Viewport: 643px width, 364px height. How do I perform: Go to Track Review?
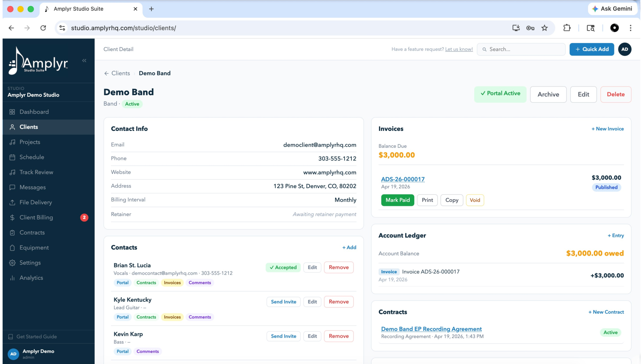point(36,172)
